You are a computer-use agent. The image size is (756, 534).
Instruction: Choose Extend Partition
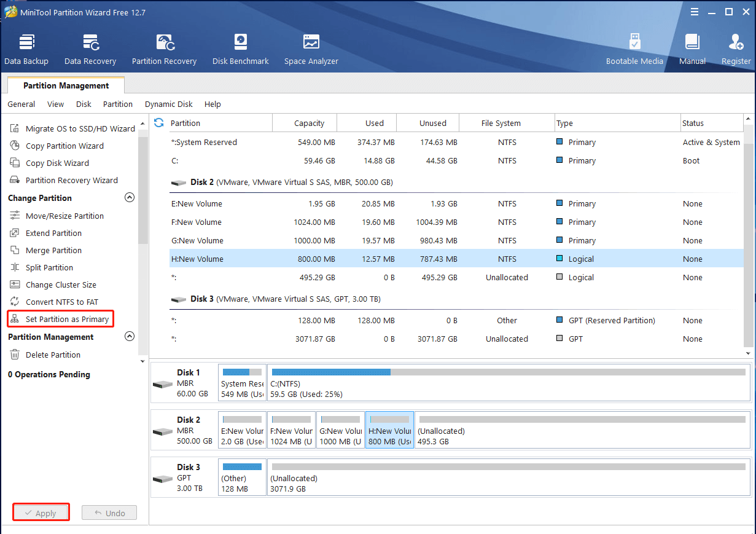pos(45,233)
